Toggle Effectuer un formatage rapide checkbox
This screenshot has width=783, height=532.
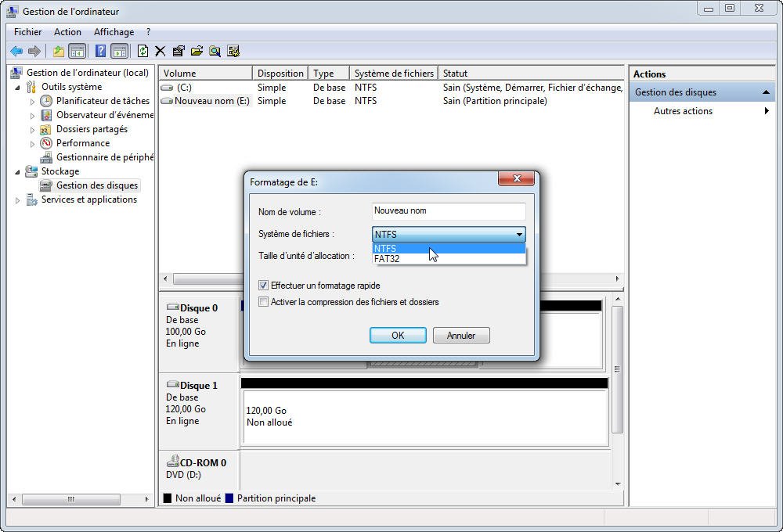point(263,286)
